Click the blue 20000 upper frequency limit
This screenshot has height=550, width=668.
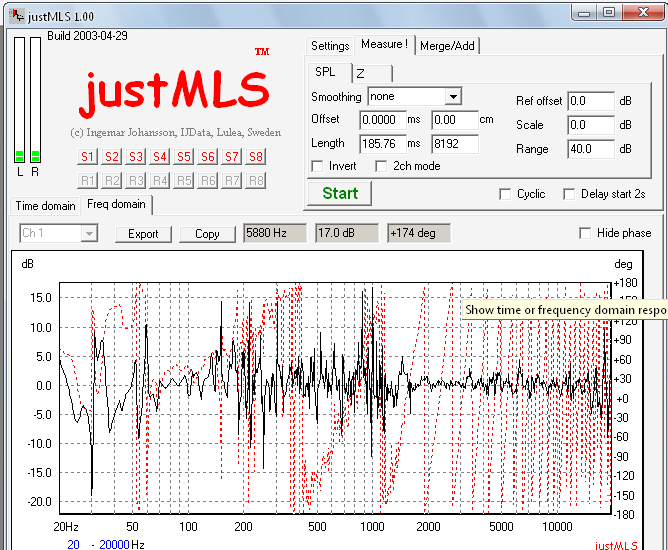114,544
